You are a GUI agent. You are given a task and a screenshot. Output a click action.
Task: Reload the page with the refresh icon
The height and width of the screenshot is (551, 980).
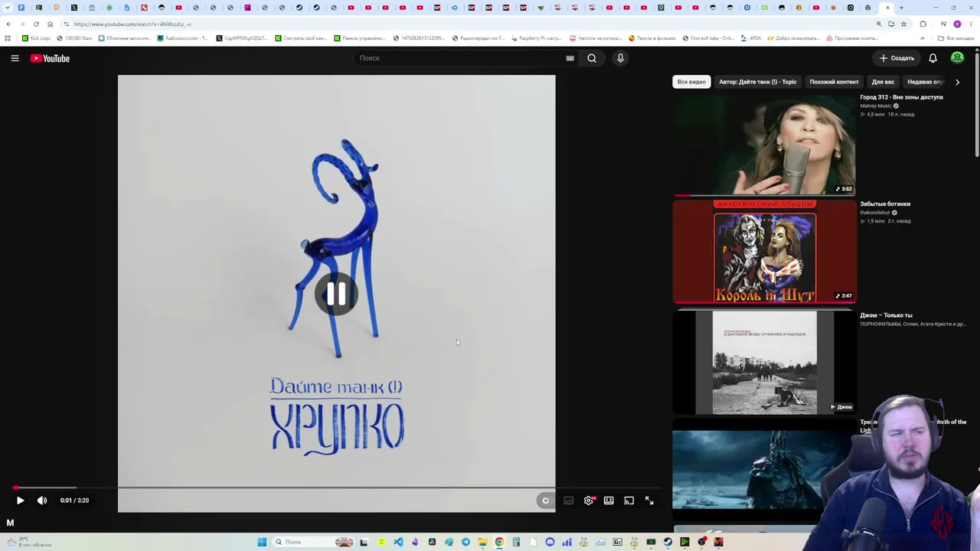[36, 24]
